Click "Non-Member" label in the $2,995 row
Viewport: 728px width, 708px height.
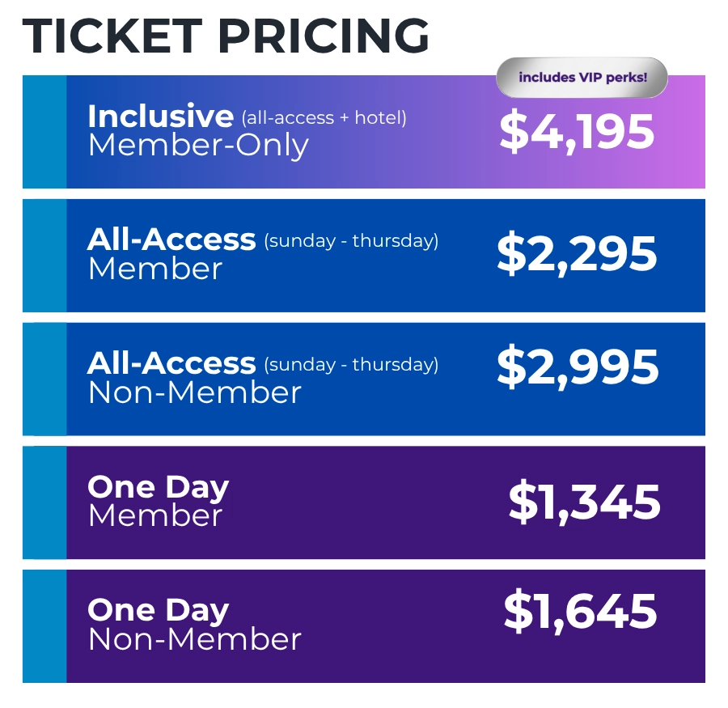pyautogui.click(x=194, y=392)
